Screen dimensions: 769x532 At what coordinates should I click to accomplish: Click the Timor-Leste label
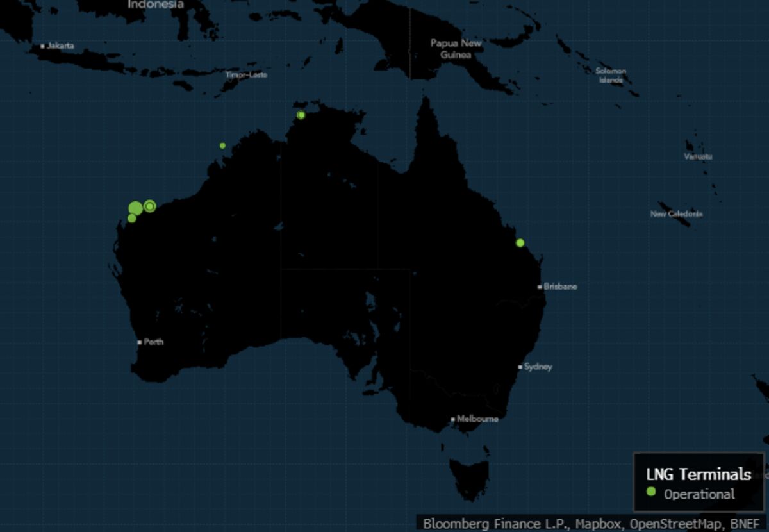pyautogui.click(x=246, y=75)
